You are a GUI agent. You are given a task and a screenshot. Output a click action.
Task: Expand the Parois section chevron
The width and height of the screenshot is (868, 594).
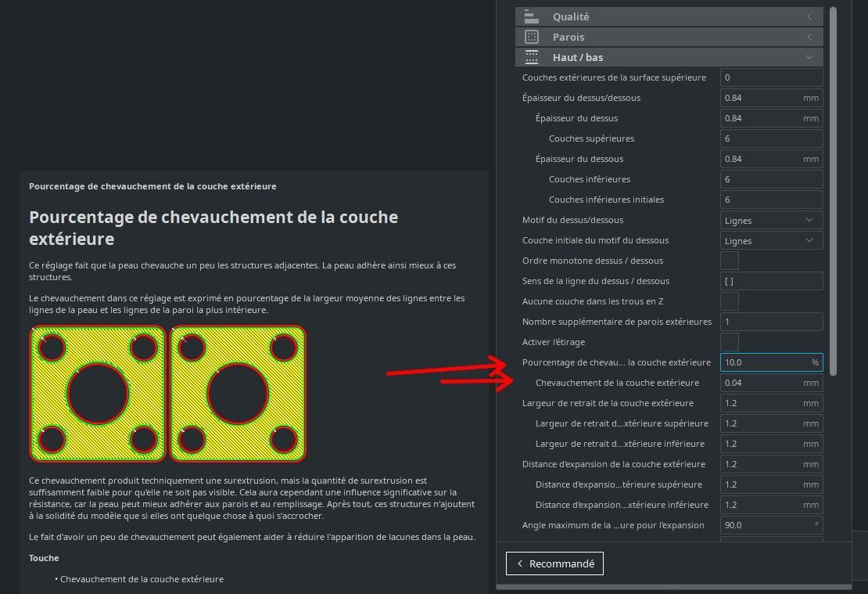(x=809, y=37)
